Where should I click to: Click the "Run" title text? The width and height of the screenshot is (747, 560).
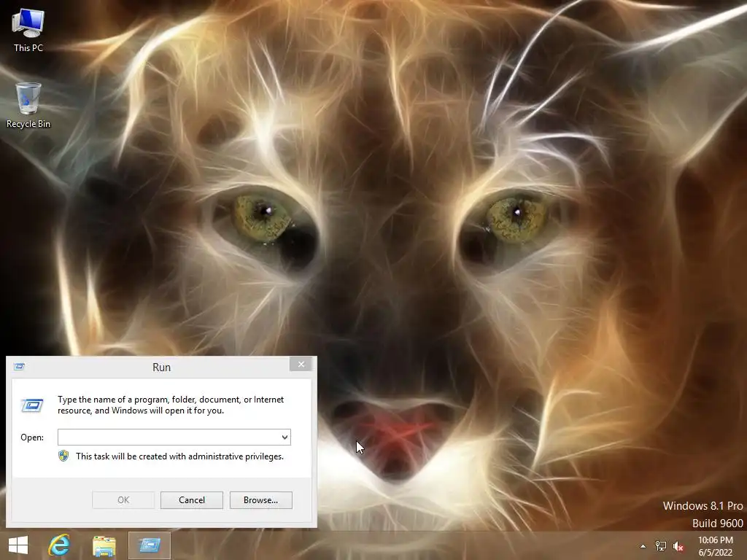point(161,367)
